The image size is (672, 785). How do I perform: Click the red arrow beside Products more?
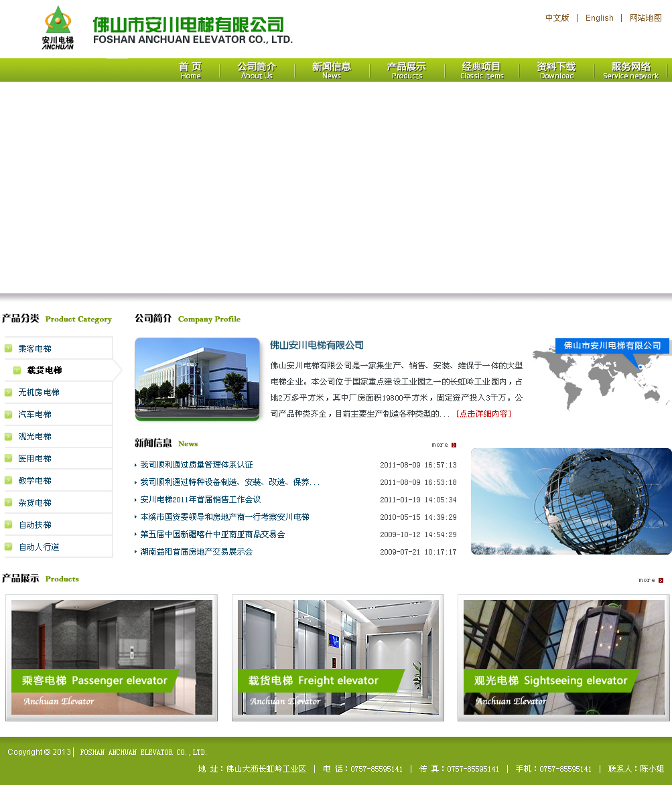tap(661, 580)
